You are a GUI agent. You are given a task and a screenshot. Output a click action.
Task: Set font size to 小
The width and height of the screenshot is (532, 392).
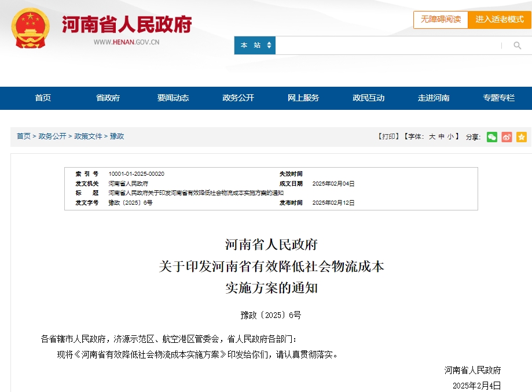pos(449,137)
